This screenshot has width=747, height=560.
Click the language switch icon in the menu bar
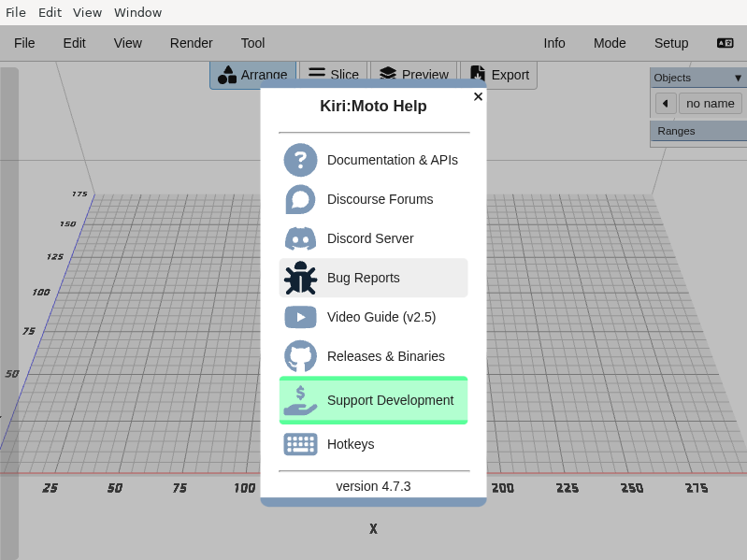(x=725, y=43)
